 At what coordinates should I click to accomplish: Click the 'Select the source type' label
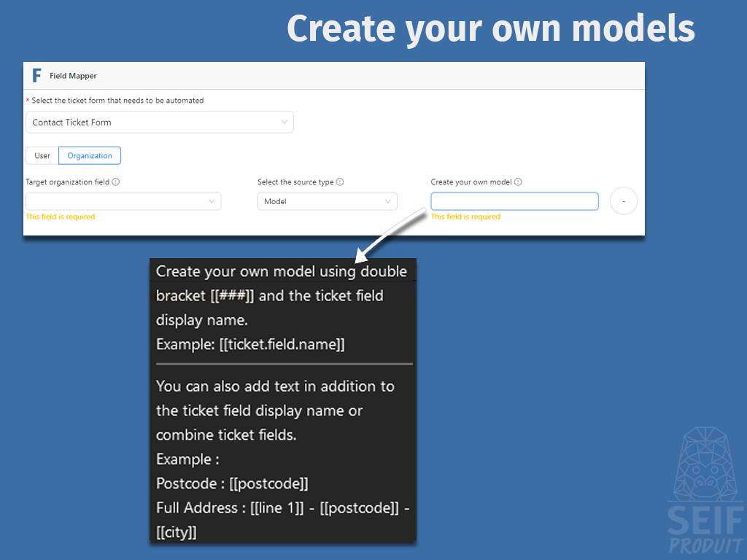tap(295, 182)
